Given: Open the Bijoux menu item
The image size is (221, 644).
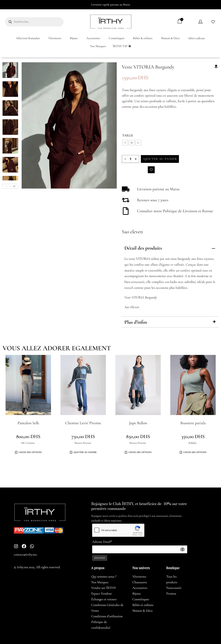Looking at the screenshot, I should [74, 38].
